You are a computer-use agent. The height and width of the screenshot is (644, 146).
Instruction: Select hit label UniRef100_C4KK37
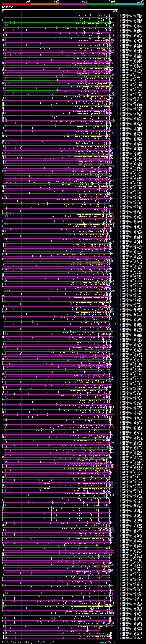[131, 201]
